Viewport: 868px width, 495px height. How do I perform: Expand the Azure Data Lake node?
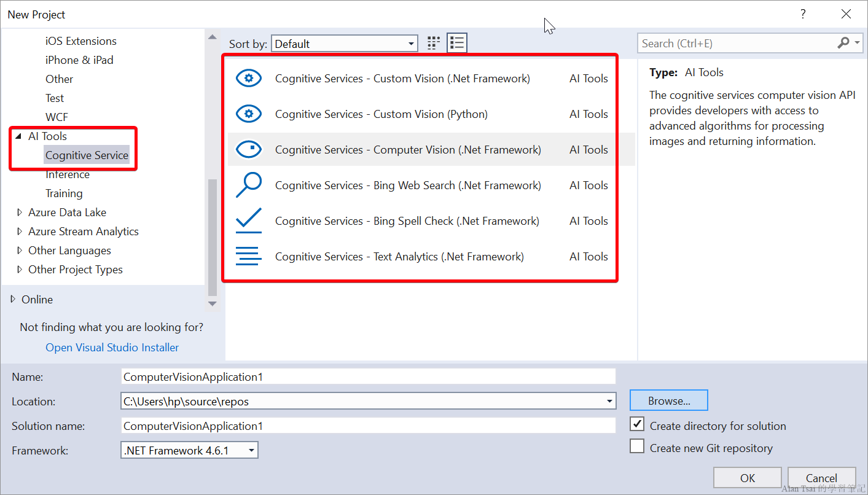(x=20, y=212)
